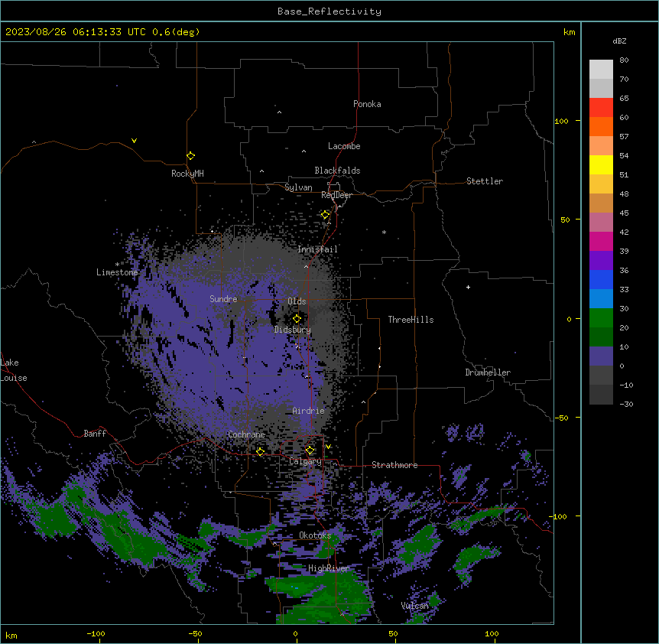The image size is (659, 644).
Task: Click the asterisk marker above Limestone label
Action: [x=117, y=265]
